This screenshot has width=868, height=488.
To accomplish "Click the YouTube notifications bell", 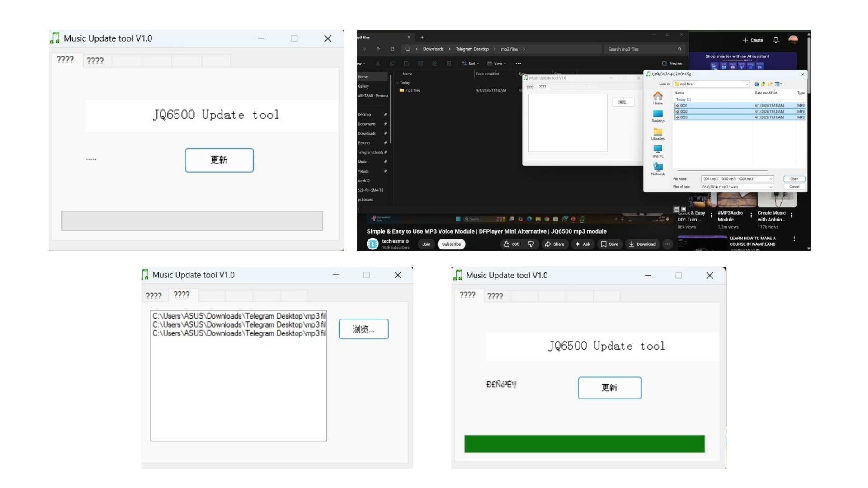I will [x=776, y=40].
